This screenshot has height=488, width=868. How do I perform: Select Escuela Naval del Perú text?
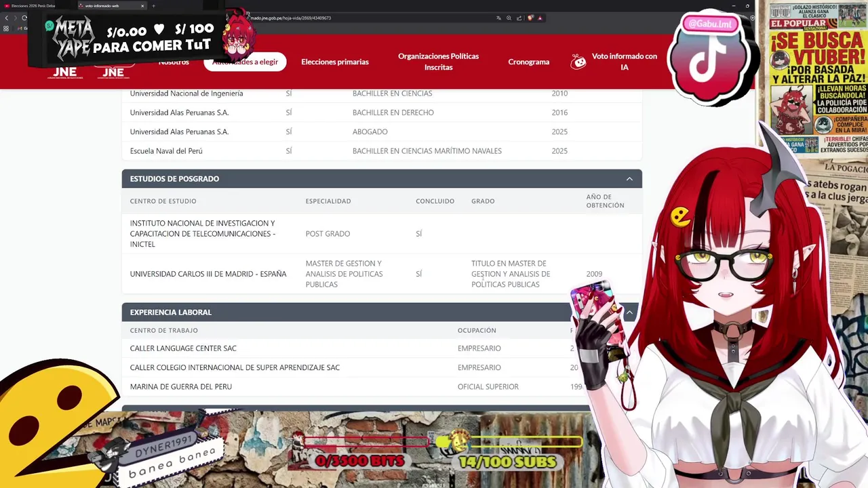click(166, 151)
